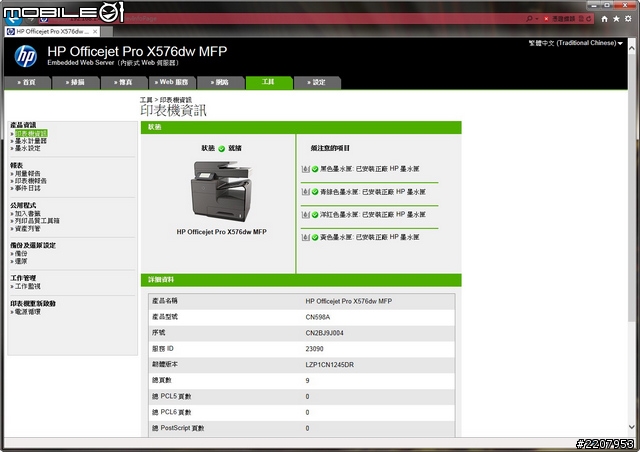Switch to the 傳真 tab
Screen dimensions: 640x452
pos(124,82)
